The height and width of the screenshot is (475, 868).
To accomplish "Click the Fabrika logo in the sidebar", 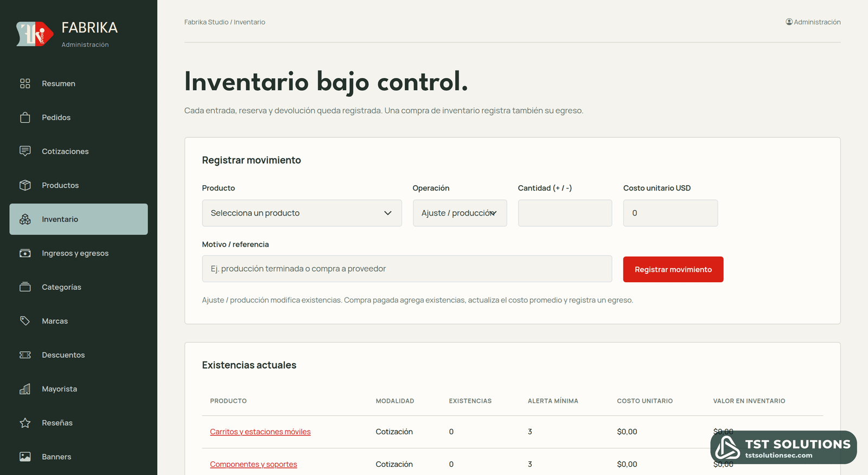I will tap(35, 34).
